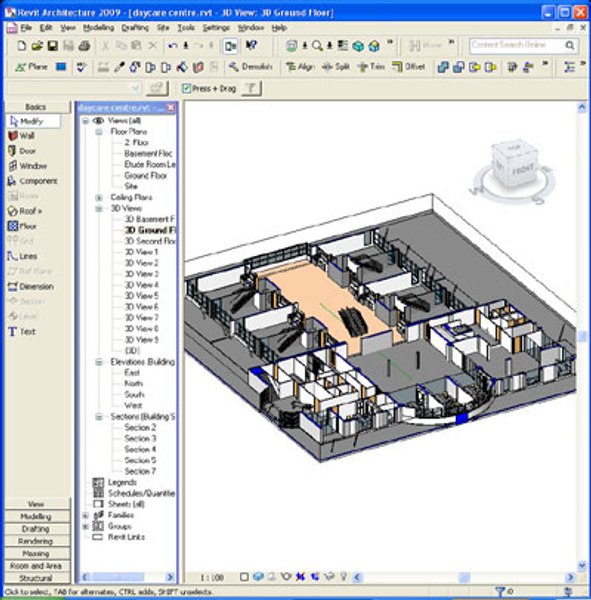Open 3D View 5 in browser
Image resolution: width=591 pixels, height=600 pixels.
click(141, 296)
